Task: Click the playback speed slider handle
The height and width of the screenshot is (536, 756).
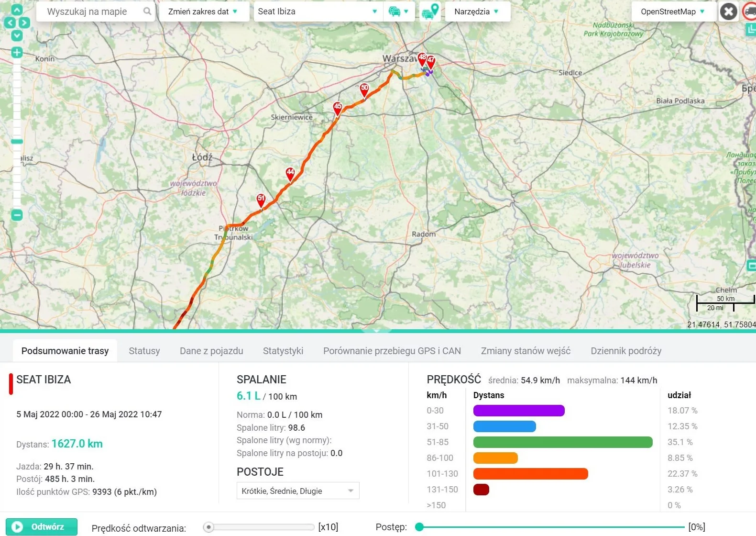Action: 208,527
